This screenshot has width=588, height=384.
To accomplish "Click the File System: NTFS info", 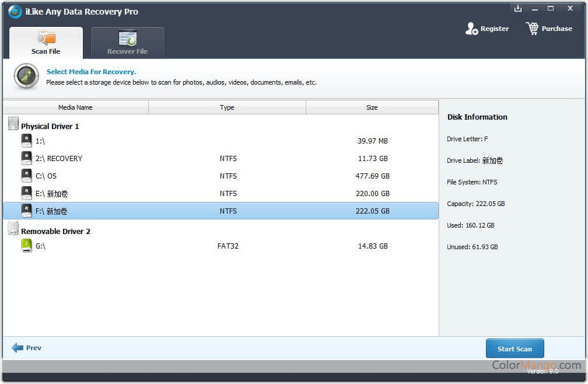I will (x=472, y=182).
